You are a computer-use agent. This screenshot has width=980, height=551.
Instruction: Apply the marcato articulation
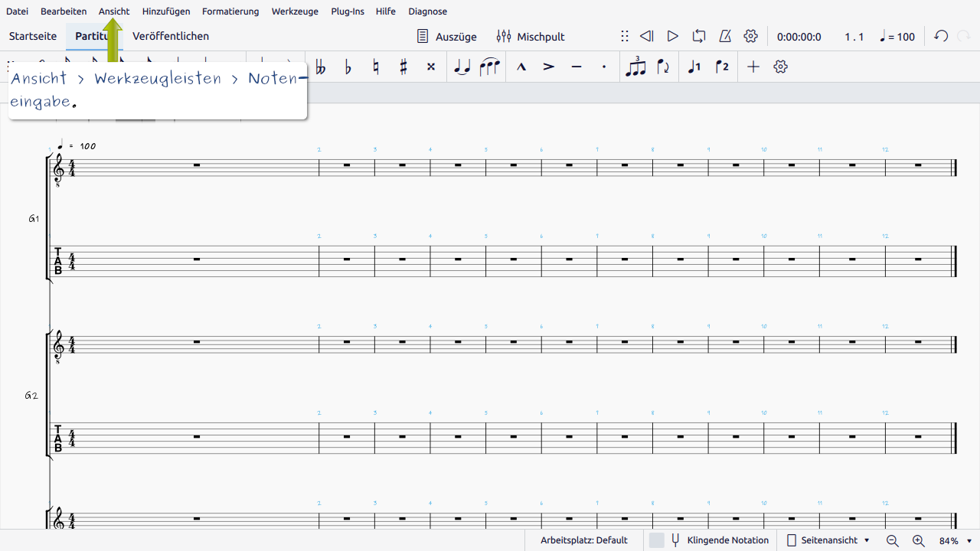tap(521, 67)
